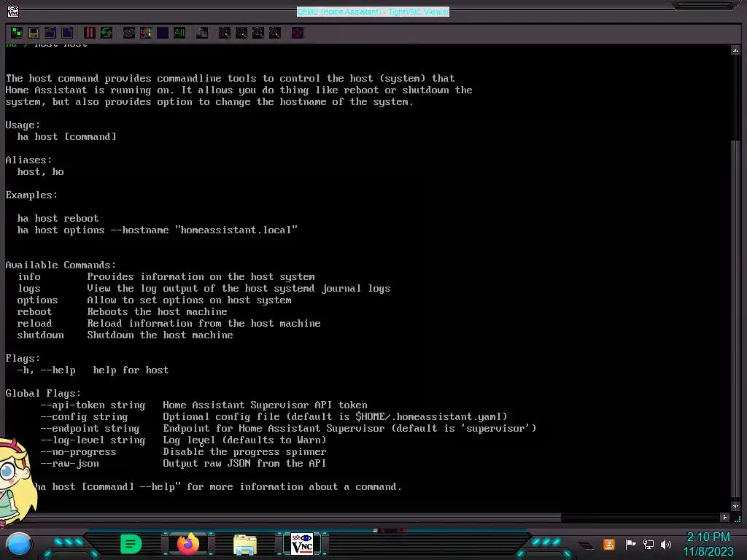This screenshot has width=747, height=560.
Task: Show Connection info from the toolbar
Action: point(68,32)
